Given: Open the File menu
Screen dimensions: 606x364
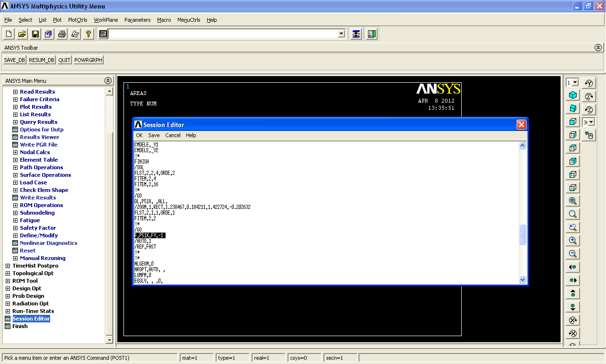Looking at the screenshot, I should point(8,20).
